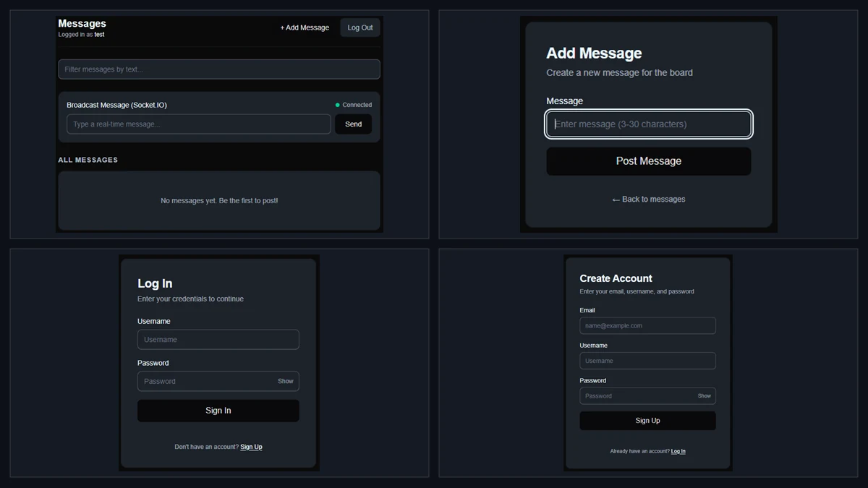Click the Broadcast Message (Socket.IO) label
The height and width of the screenshot is (488, 868).
coord(116,105)
